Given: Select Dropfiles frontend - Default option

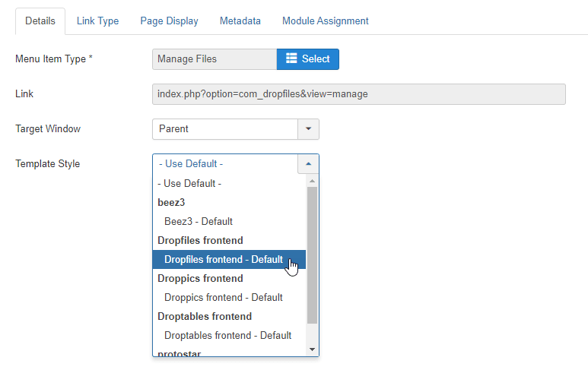Looking at the screenshot, I should (223, 260).
